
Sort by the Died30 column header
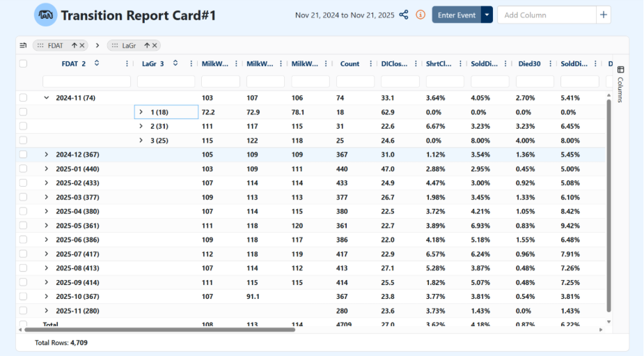(x=529, y=63)
